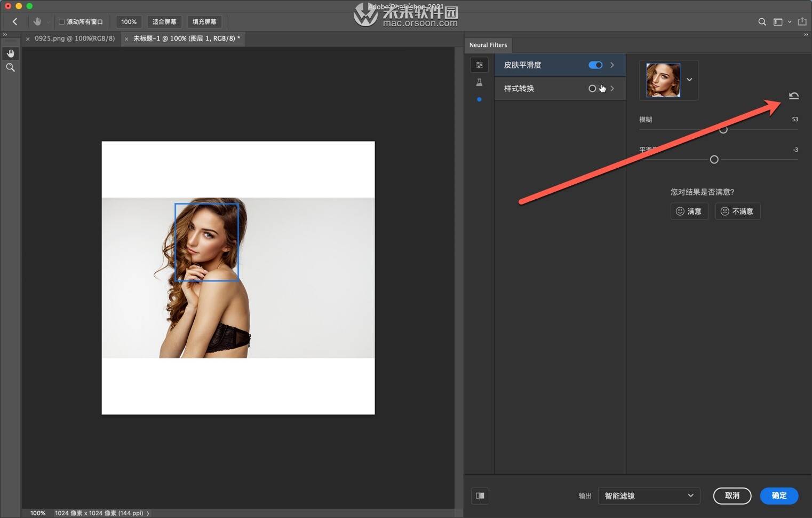Image resolution: width=812 pixels, height=518 pixels.
Task: Click the 确定 confirm button
Action: pos(779,496)
